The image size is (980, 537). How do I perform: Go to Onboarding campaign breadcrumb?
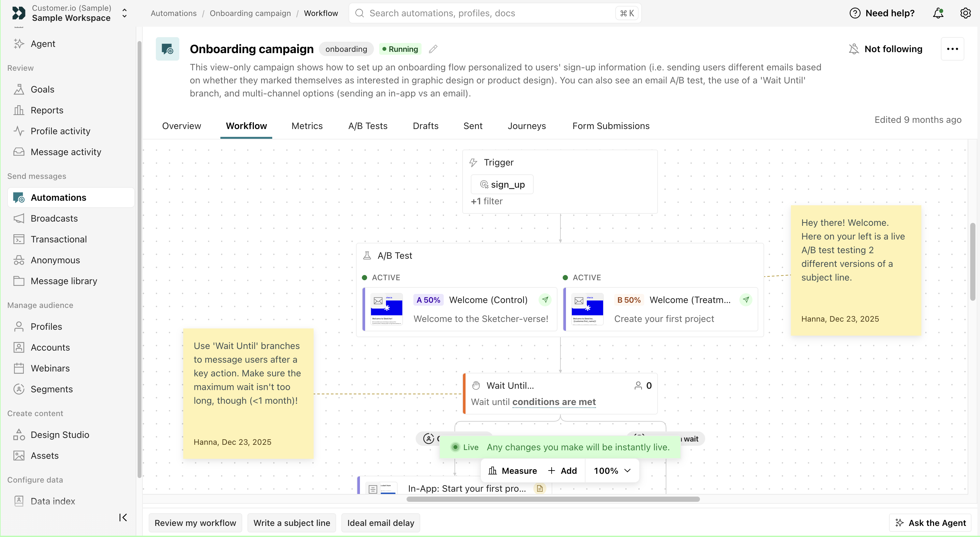[x=250, y=13]
